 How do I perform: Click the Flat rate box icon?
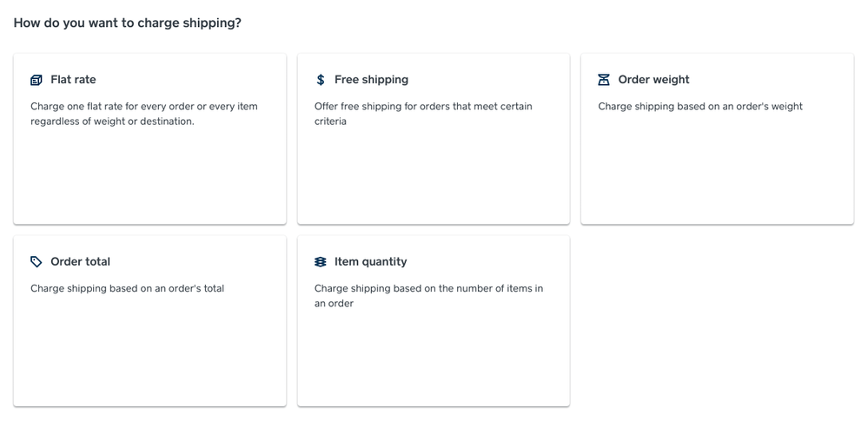coord(36,80)
